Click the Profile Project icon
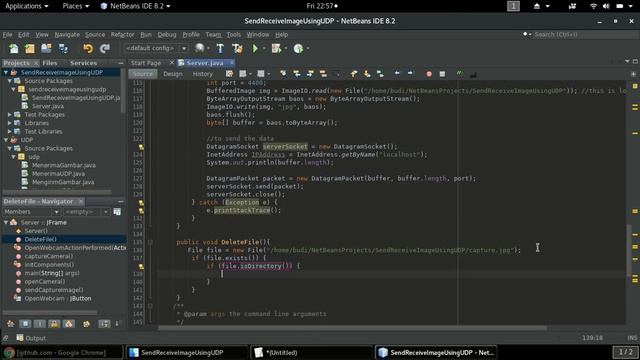 point(298,49)
